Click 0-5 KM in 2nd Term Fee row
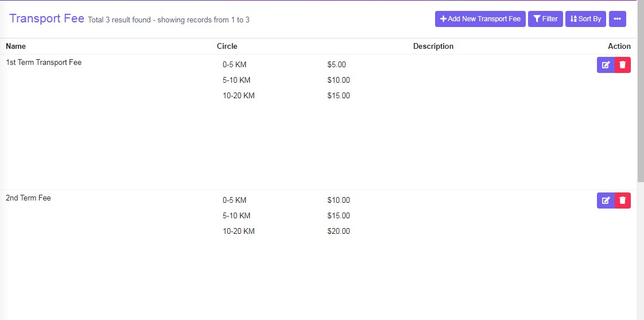 pyautogui.click(x=235, y=201)
